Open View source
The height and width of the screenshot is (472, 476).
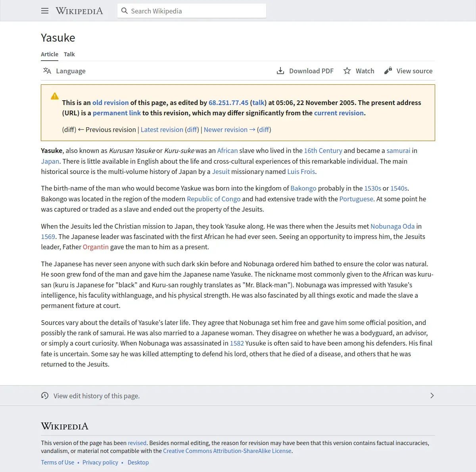click(x=408, y=71)
